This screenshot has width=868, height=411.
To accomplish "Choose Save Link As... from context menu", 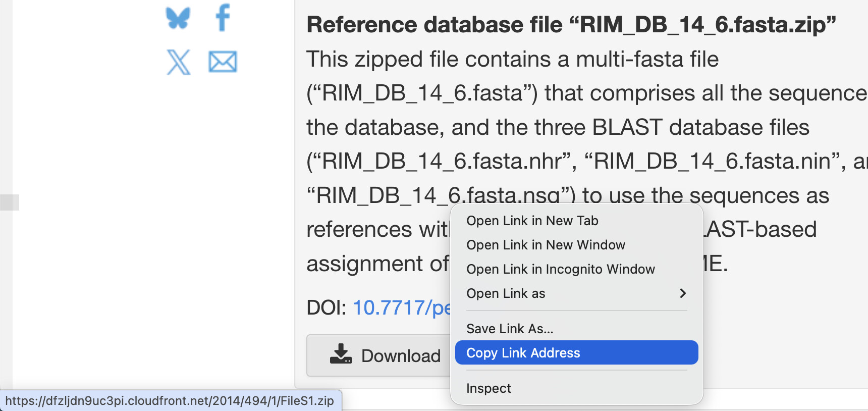I will point(510,329).
